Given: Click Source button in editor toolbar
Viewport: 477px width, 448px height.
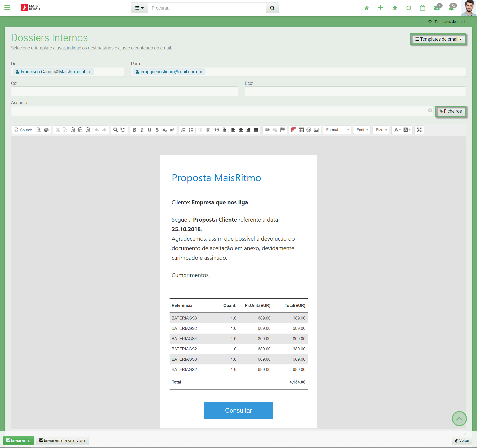Looking at the screenshot, I should coord(23,130).
